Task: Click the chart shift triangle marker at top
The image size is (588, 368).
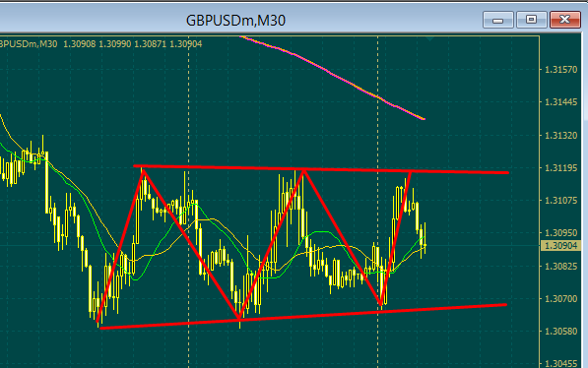Action: point(430,38)
